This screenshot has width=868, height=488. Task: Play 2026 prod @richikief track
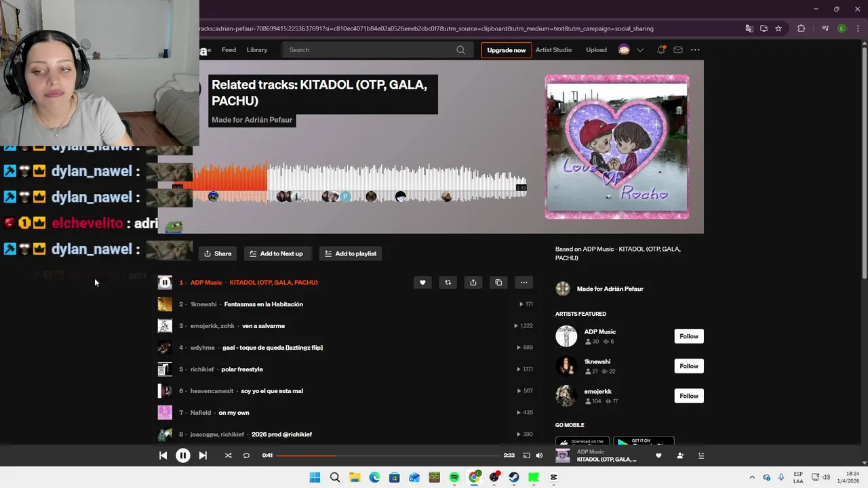click(281, 434)
